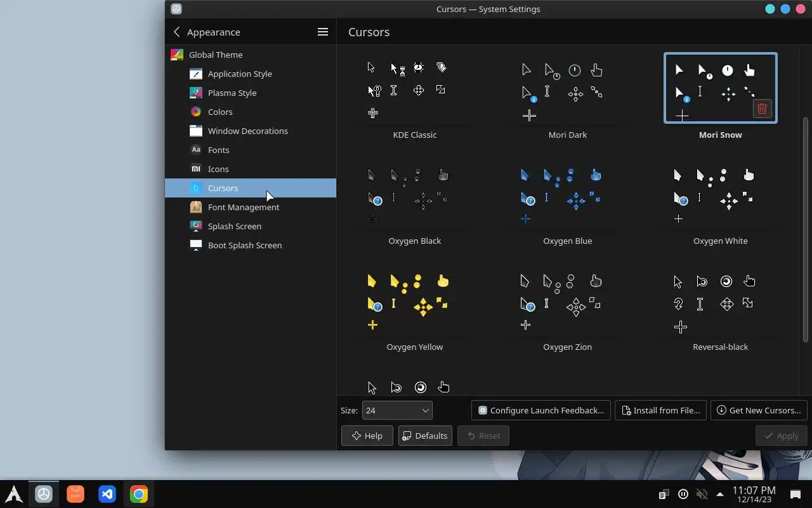This screenshot has width=812, height=508.
Task: Expand hidden system tray icons arrow
Action: (x=720, y=494)
